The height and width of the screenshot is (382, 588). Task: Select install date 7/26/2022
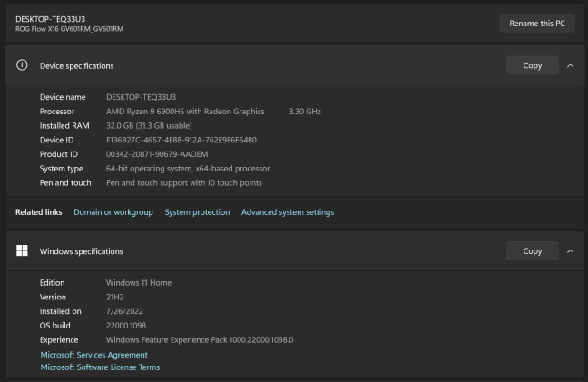[124, 311]
